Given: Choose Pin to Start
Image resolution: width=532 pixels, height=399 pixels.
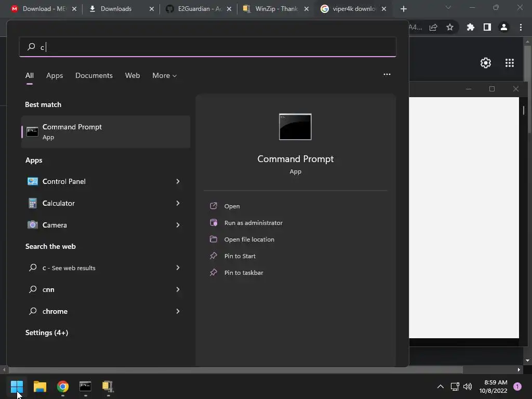Looking at the screenshot, I should [240, 256].
